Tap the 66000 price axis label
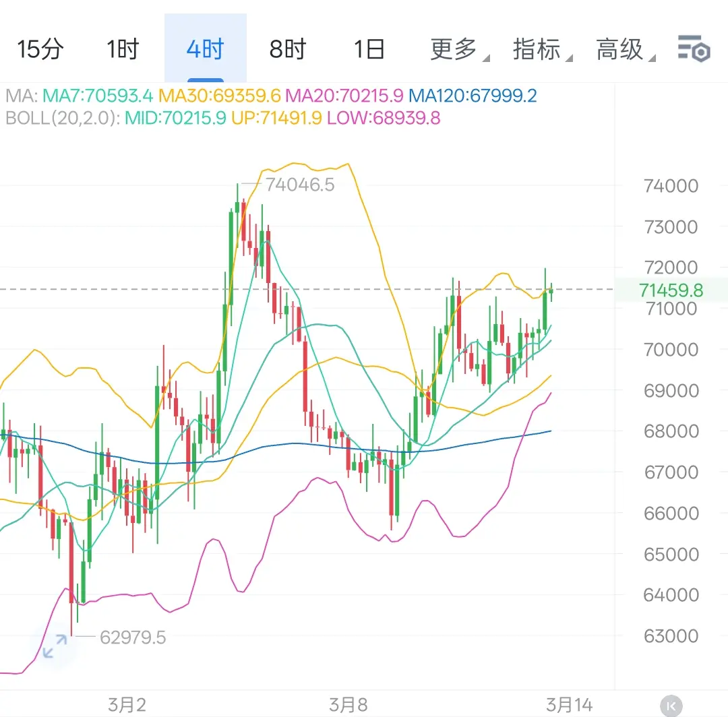The image size is (728, 717). pos(671,513)
